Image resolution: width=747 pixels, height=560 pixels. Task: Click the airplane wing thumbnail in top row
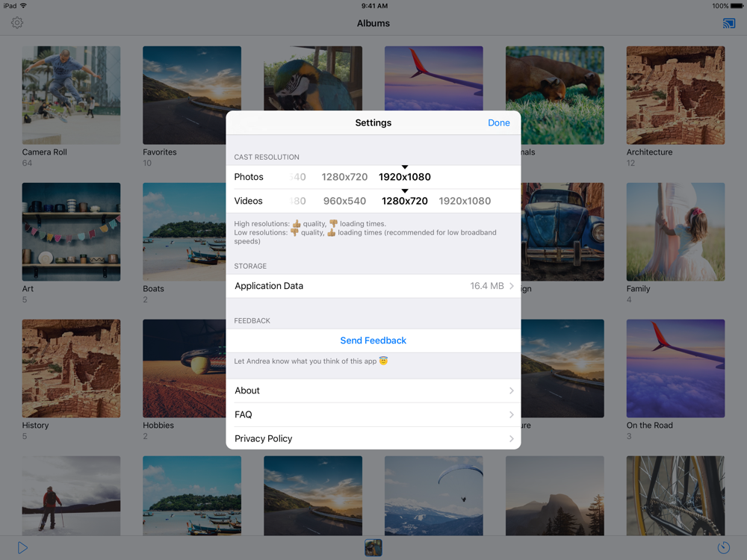pos(433,78)
